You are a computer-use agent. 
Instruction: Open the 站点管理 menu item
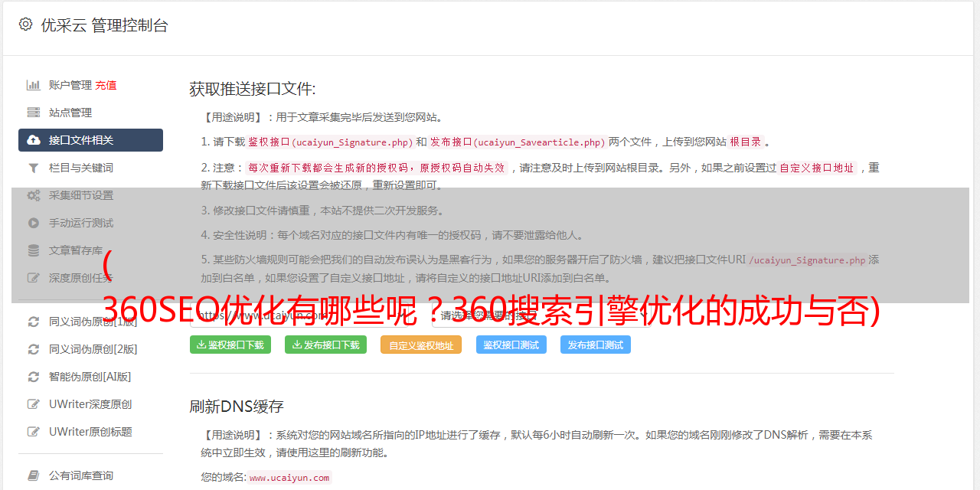pos(90,113)
